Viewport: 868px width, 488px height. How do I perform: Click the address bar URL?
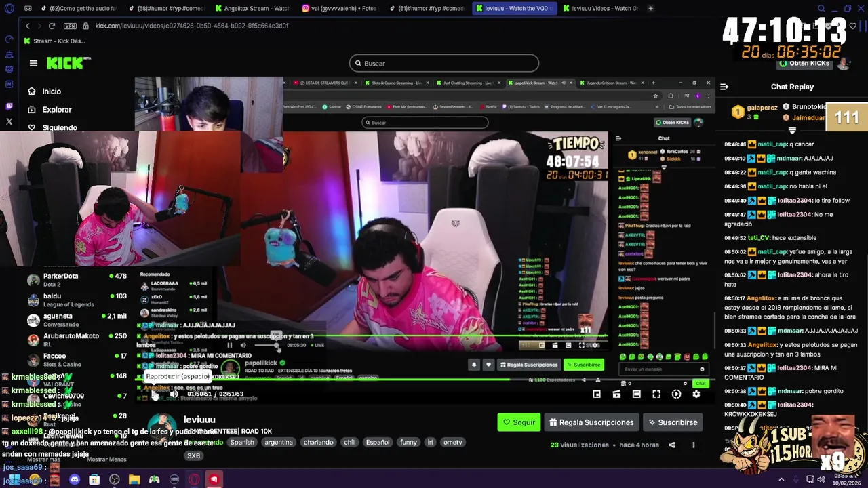[192, 26]
